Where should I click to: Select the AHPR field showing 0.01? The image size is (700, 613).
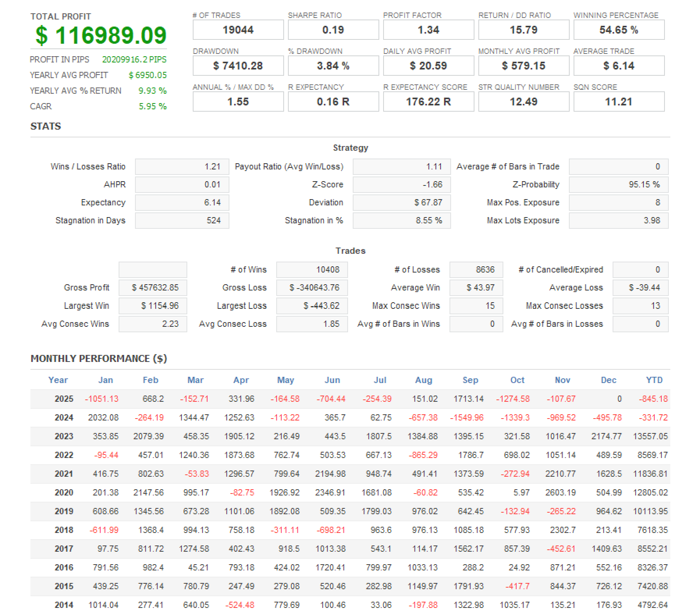182,185
